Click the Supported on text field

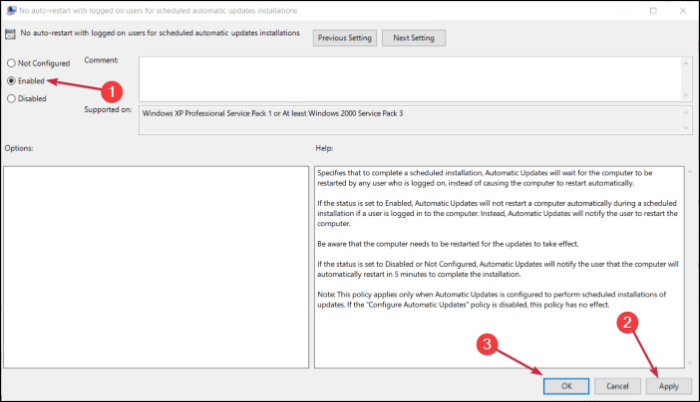point(409,120)
